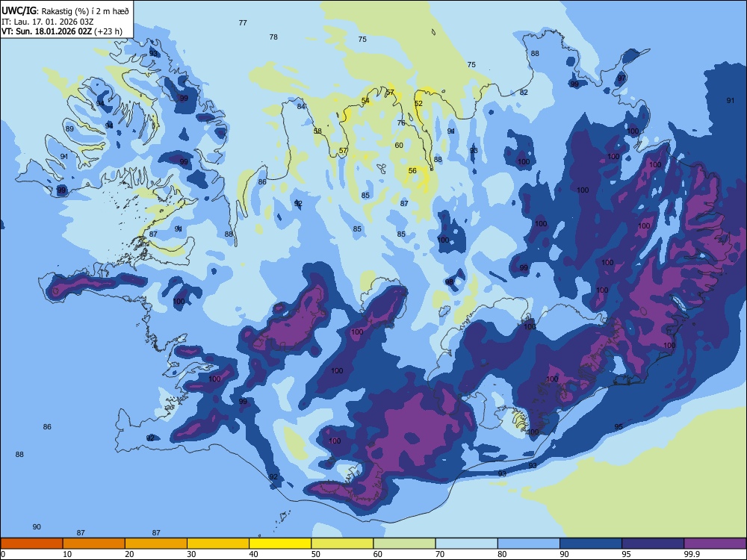Click the map humidity value '58'
The height and width of the screenshot is (560, 747).
tap(317, 131)
